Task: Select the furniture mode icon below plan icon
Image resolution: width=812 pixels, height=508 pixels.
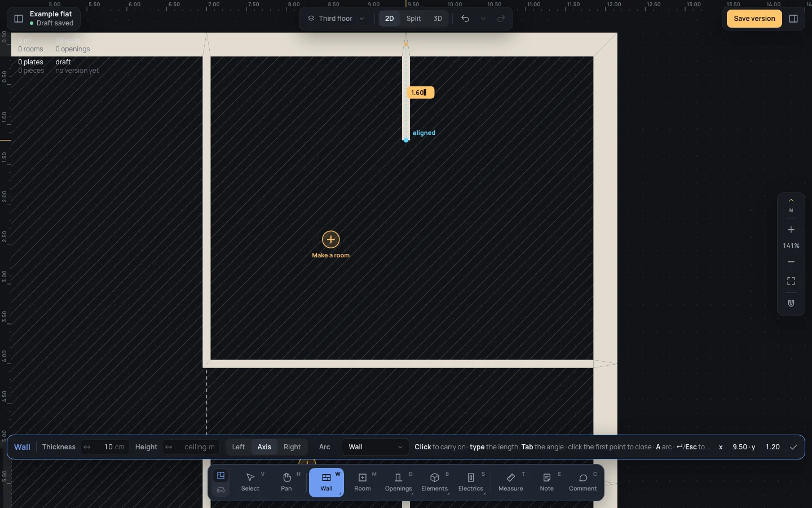Action: pos(221,490)
